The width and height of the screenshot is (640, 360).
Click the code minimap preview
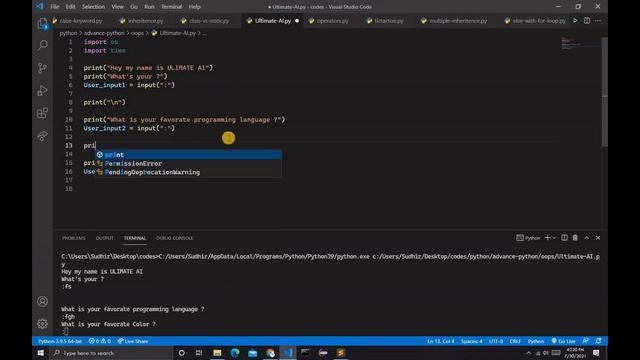(x=580, y=43)
